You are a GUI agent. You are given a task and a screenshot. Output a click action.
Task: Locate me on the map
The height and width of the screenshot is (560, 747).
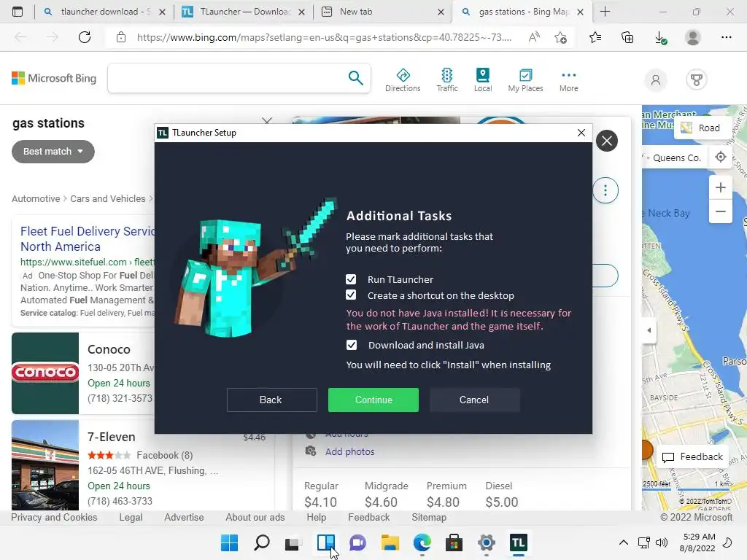tap(720, 157)
